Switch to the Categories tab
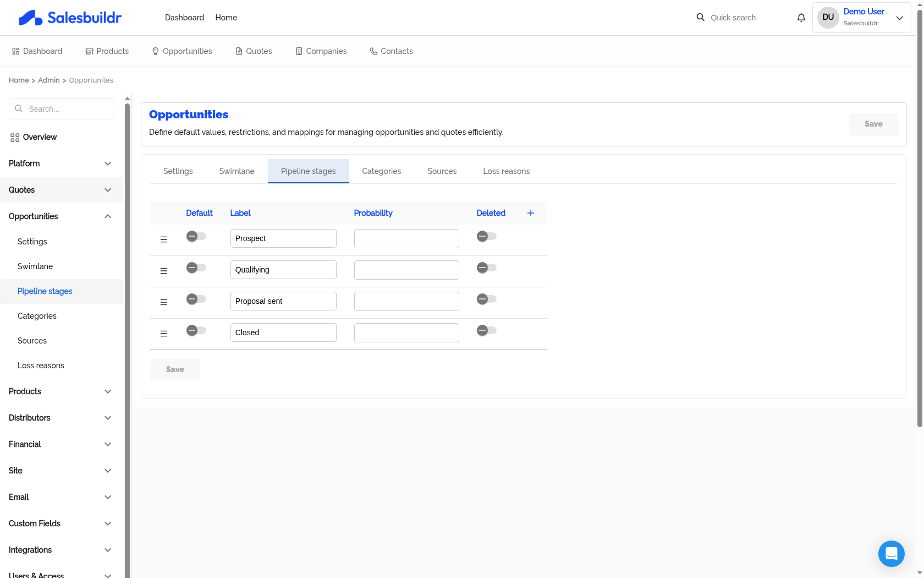924x578 pixels. [x=382, y=171]
